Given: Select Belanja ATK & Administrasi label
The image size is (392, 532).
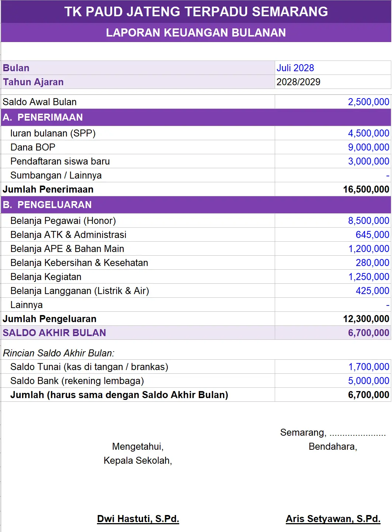Looking at the screenshot, I should click(x=68, y=235).
